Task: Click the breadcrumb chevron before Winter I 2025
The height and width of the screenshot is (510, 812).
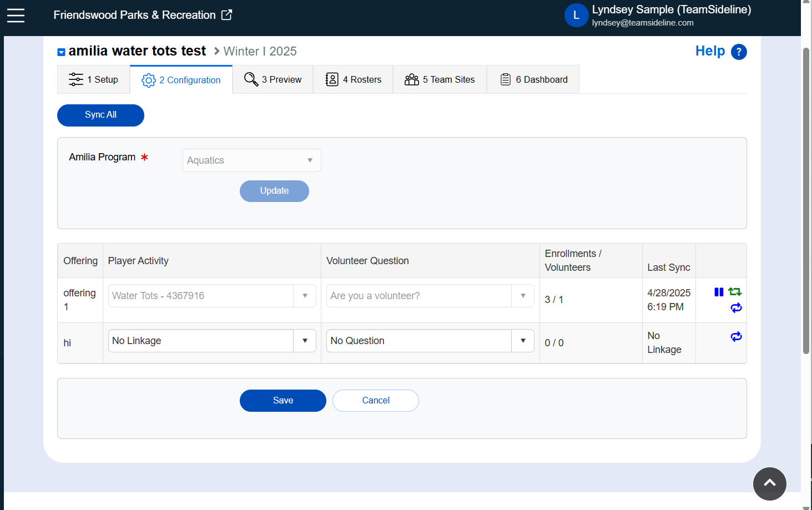Action: point(216,51)
